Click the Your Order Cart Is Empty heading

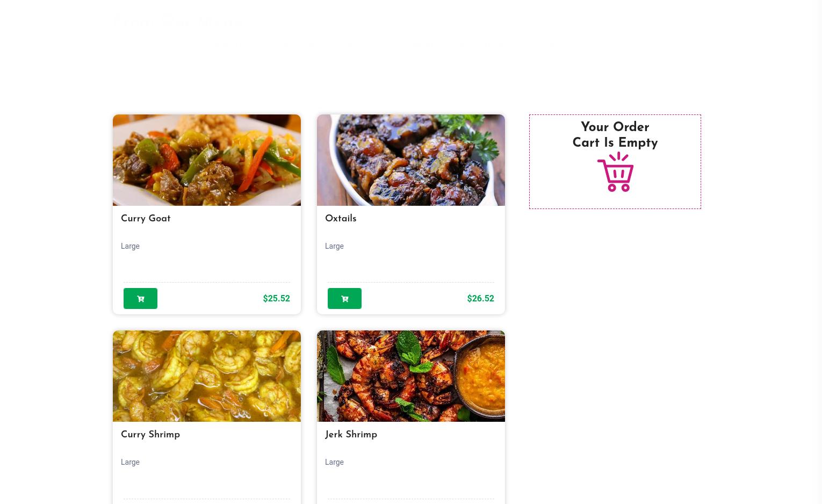[x=615, y=135]
